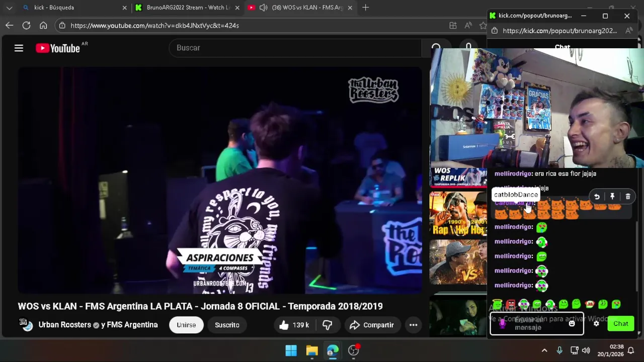Open network display tray icon
This screenshot has width=644, height=362.
pos(574,350)
